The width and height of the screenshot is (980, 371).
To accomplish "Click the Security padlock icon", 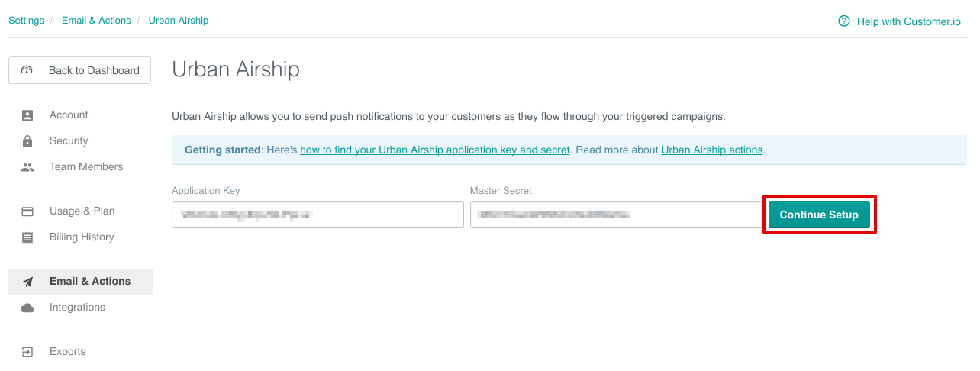I will [x=27, y=141].
